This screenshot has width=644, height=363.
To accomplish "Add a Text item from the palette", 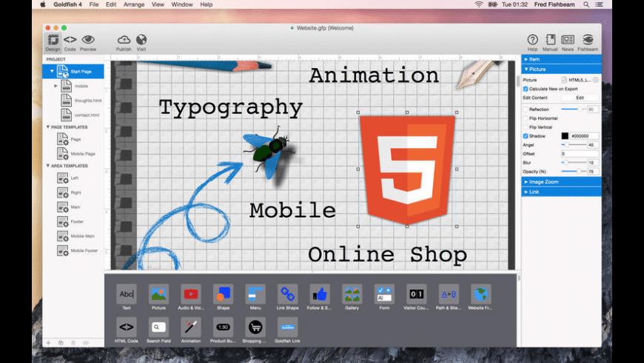I will tap(126, 297).
